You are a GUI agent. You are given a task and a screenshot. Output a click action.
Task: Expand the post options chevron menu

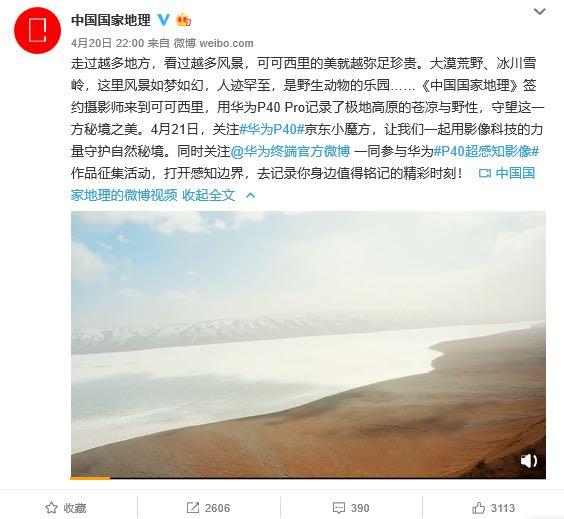(540, 12)
